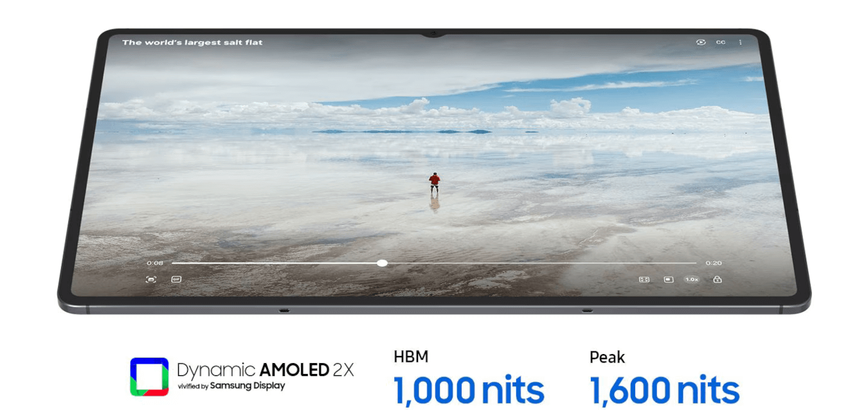Select the title 'The world's largest salt flat'
Screen dimensions: 868x410
(x=192, y=42)
